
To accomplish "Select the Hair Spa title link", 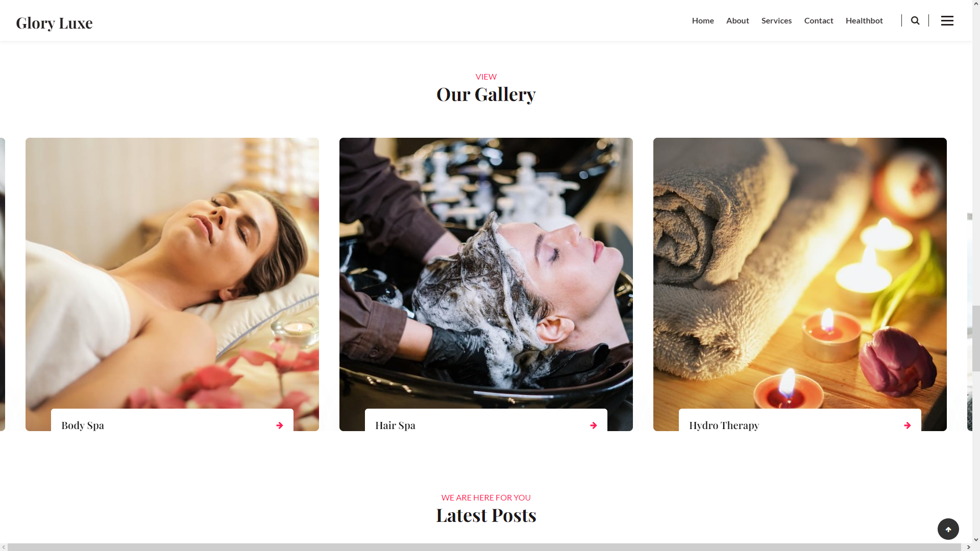I will pyautogui.click(x=395, y=425).
